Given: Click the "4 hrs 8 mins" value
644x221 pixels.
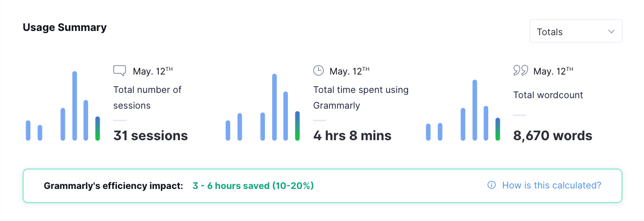Looking at the screenshot, I should point(352,136).
